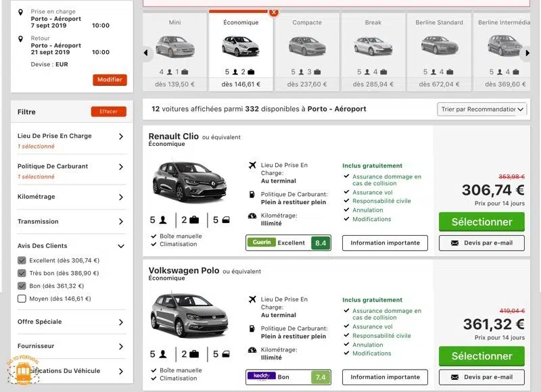Select the Mini car category
The image size is (541, 392).
point(174,53)
